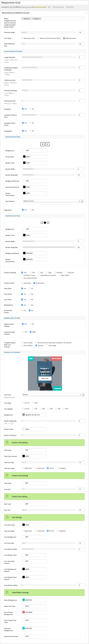Click overlay product preview image

point(45,374)
